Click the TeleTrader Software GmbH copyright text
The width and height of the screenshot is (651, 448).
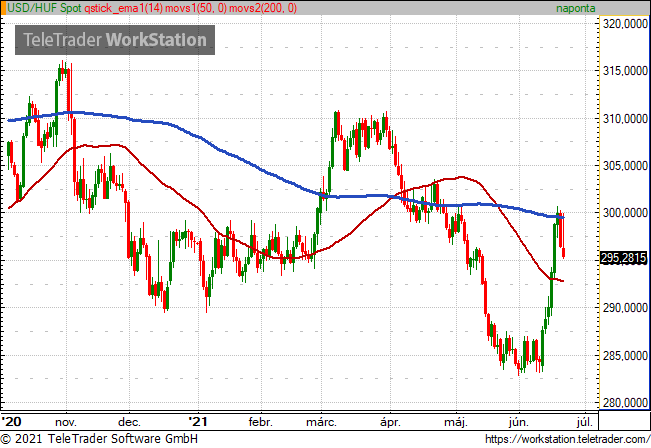99,439
